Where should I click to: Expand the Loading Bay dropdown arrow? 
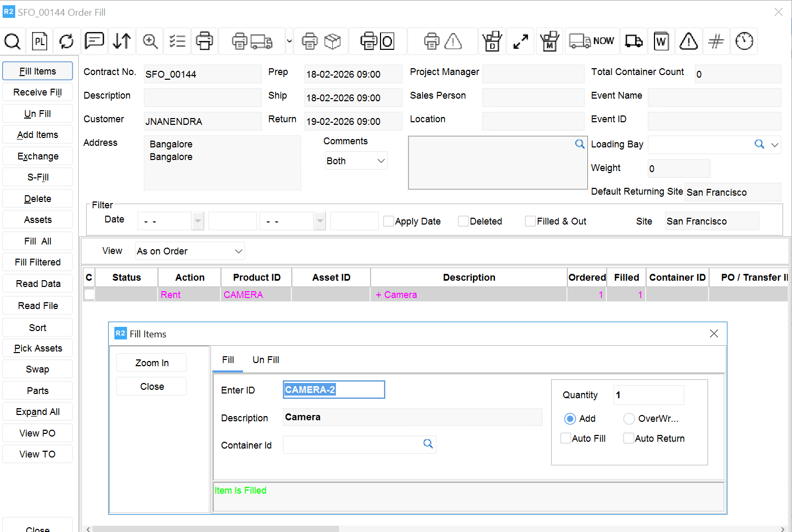pyautogui.click(x=775, y=145)
